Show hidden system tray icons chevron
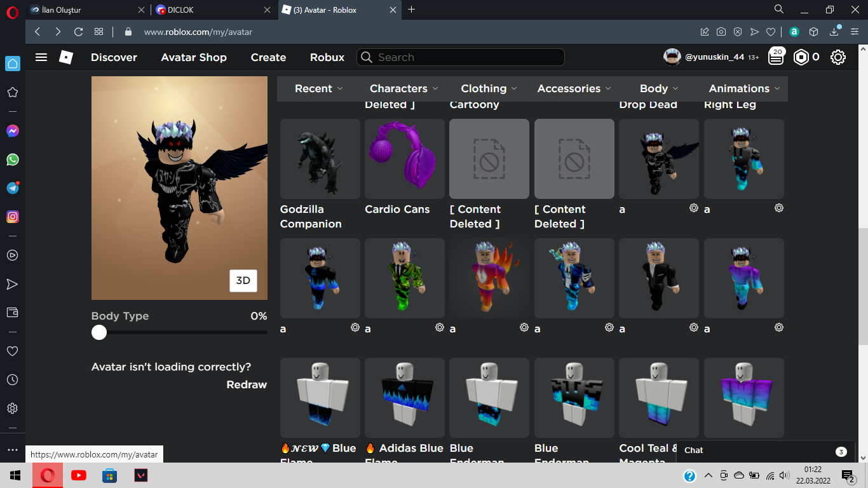Image resolution: width=868 pixels, height=488 pixels. 708,475
